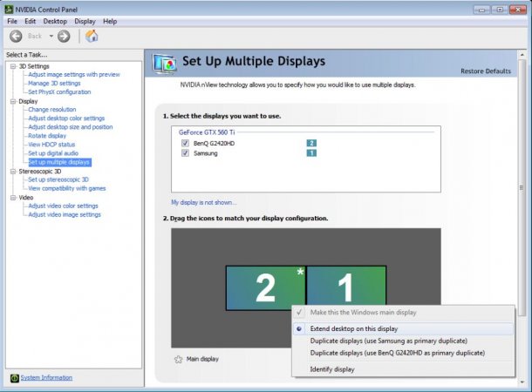Minimize the NVIDIA Control Panel window
Screen dimensions: 532x392
(481, 10)
